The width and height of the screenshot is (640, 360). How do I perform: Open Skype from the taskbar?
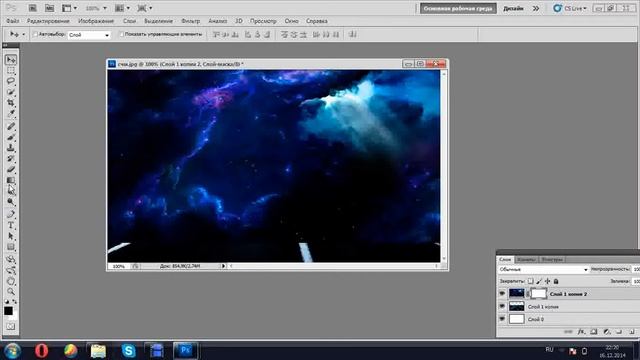128,351
